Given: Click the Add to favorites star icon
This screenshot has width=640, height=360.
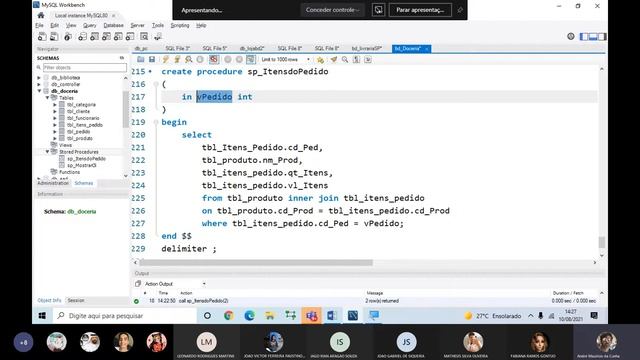Looking at the screenshot, I should (320, 60).
